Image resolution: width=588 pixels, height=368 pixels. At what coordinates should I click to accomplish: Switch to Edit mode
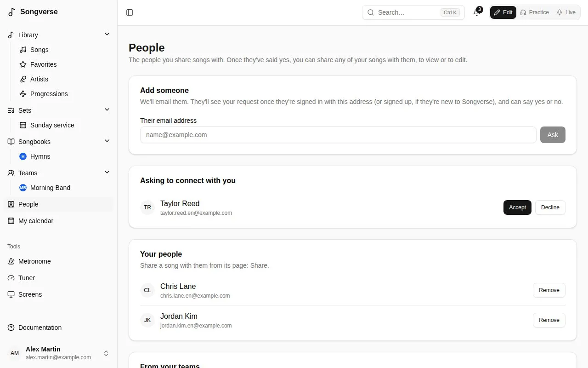click(x=503, y=12)
